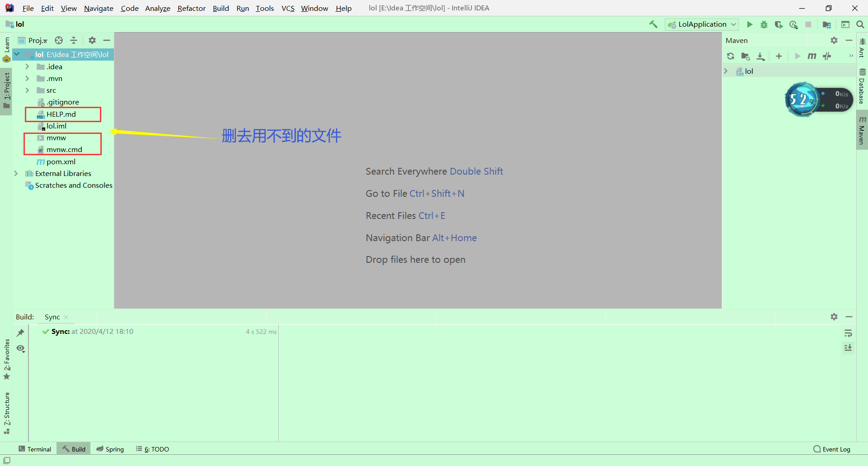
Task: Locate the current file with the crosshair icon
Action: click(59, 40)
